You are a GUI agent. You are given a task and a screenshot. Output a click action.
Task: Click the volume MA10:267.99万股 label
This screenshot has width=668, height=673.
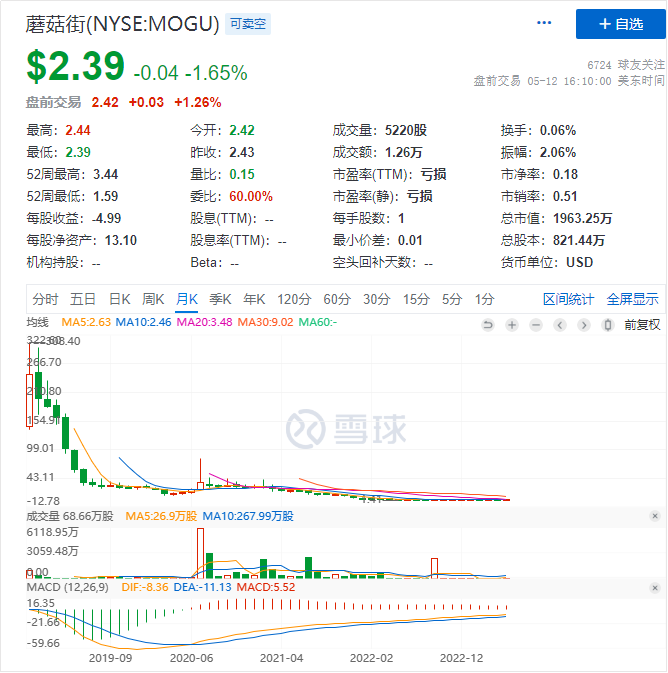[248, 516]
